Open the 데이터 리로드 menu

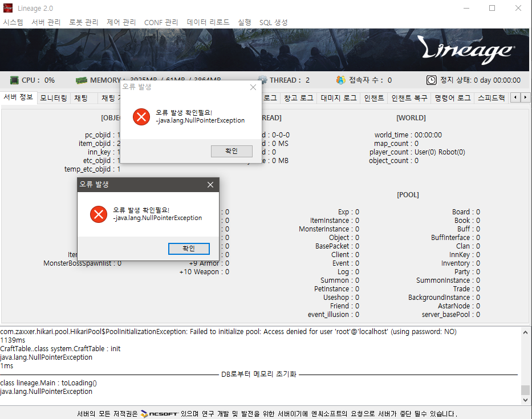208,22
